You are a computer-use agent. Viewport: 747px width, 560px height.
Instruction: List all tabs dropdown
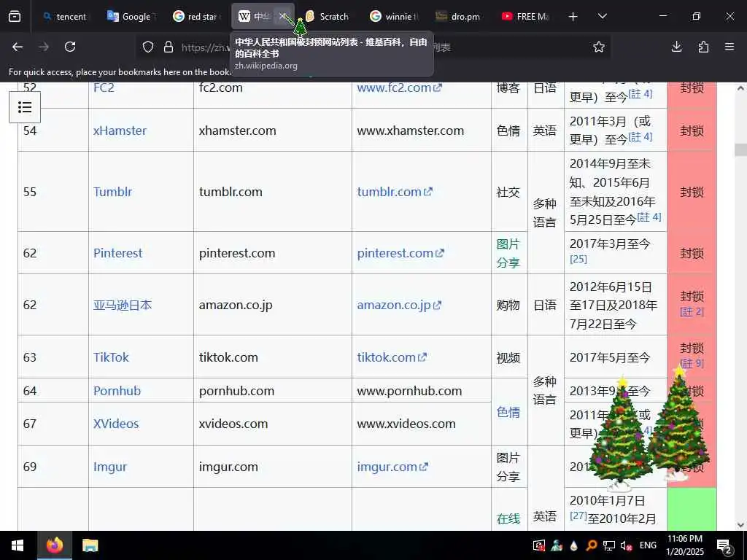(602, 17)
